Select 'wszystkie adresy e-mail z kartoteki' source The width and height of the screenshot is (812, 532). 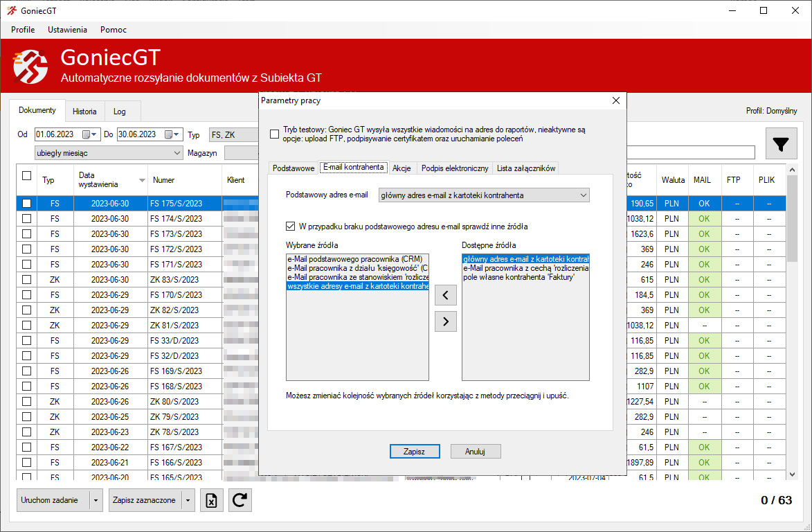(x=357, y=287)
